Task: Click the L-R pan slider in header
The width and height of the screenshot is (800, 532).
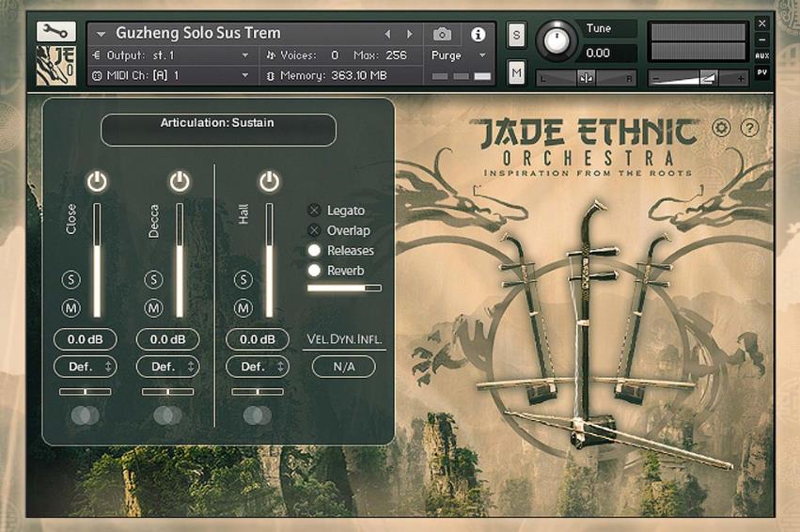Action: pyautogui.click(x=586, y=78)
